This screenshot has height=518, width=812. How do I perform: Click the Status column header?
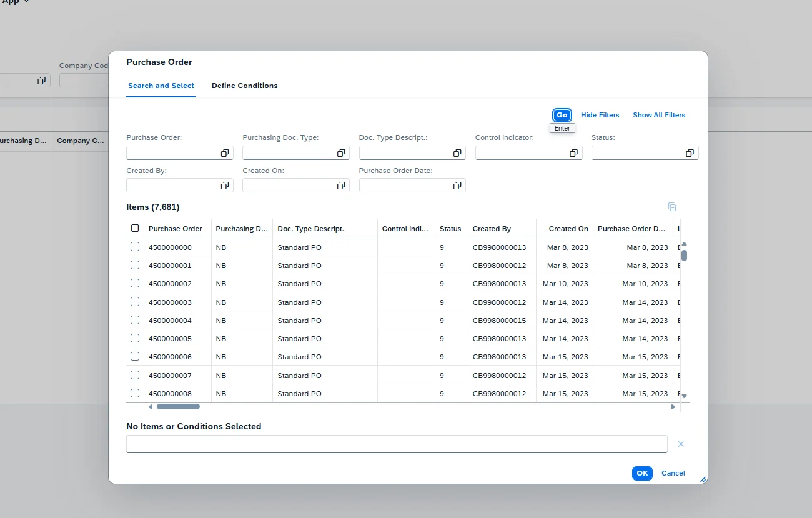point(451,228)
